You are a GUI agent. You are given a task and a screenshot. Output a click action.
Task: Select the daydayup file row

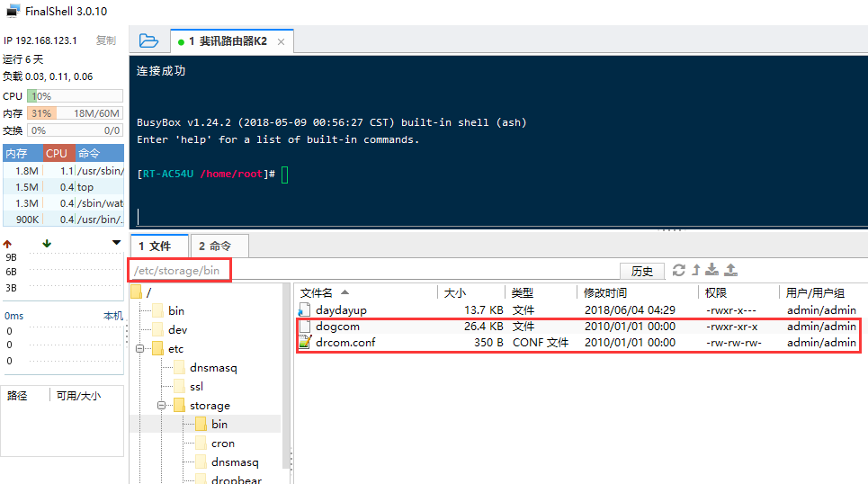(579, 310)
